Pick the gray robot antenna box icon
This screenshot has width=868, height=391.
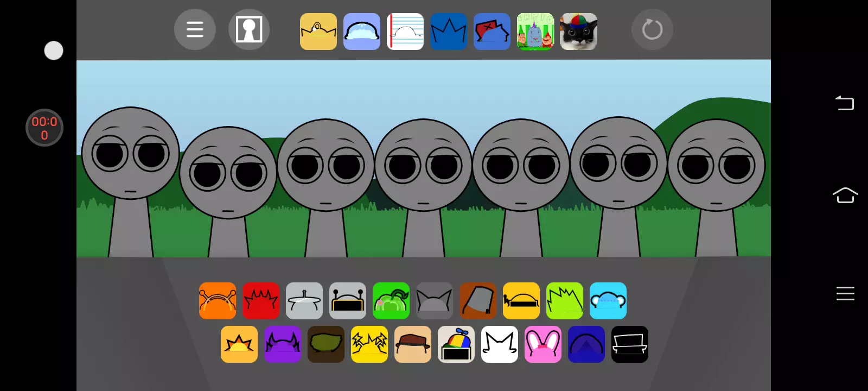(x=348, y=301)
